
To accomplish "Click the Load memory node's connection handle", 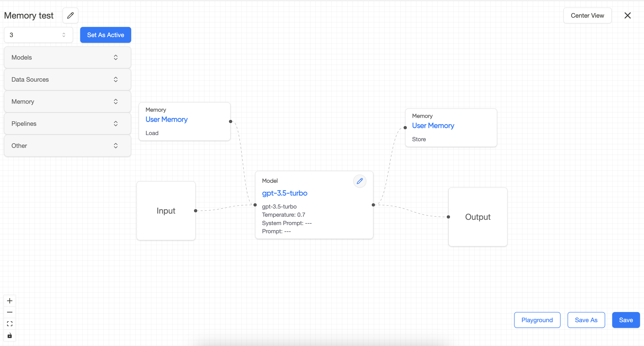I will click(x=231, y=122).
